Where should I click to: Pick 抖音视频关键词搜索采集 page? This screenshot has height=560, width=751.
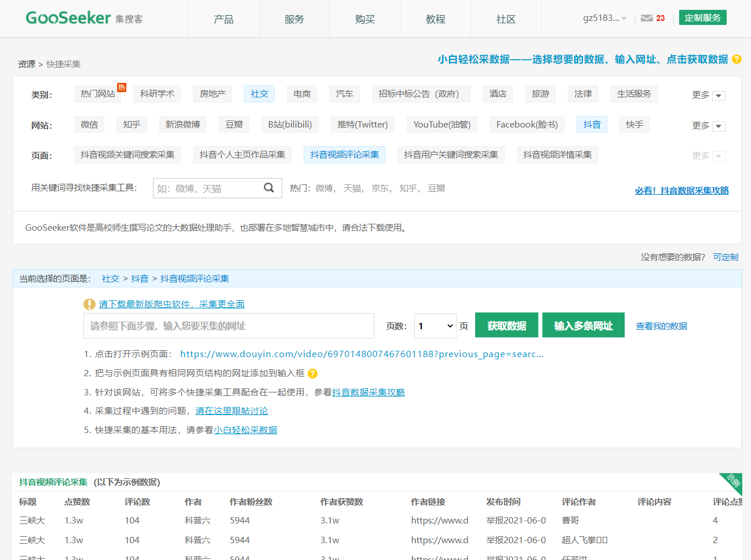coord(127,155)
